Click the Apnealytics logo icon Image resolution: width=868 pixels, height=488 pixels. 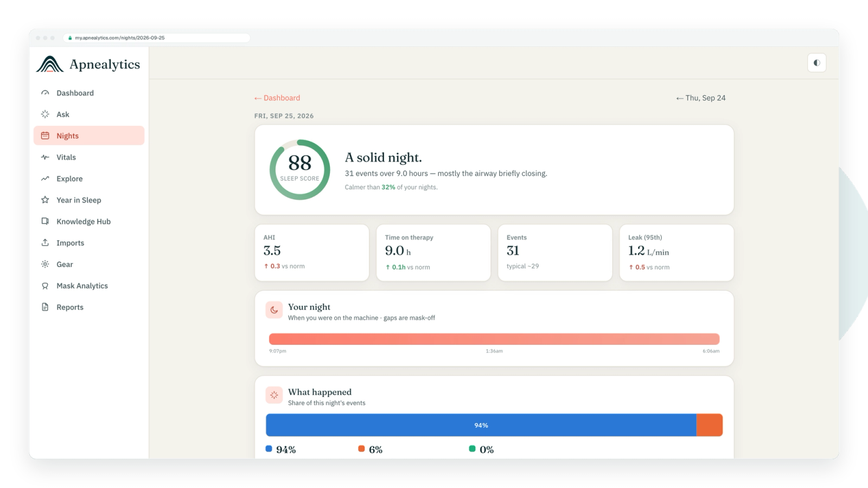50,64
